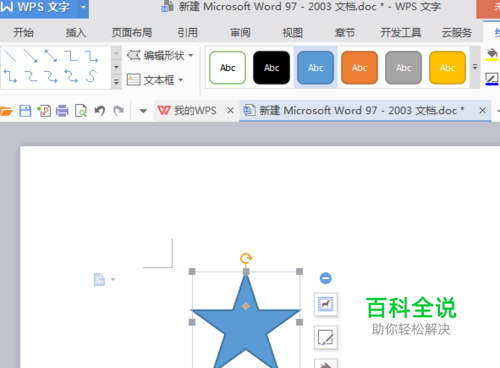Select the S-curve line shape

pyautogui.click(x=91, y=76)
